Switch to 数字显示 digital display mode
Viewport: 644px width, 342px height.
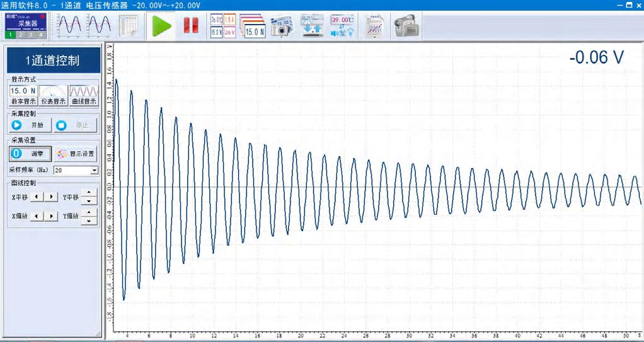23,96
